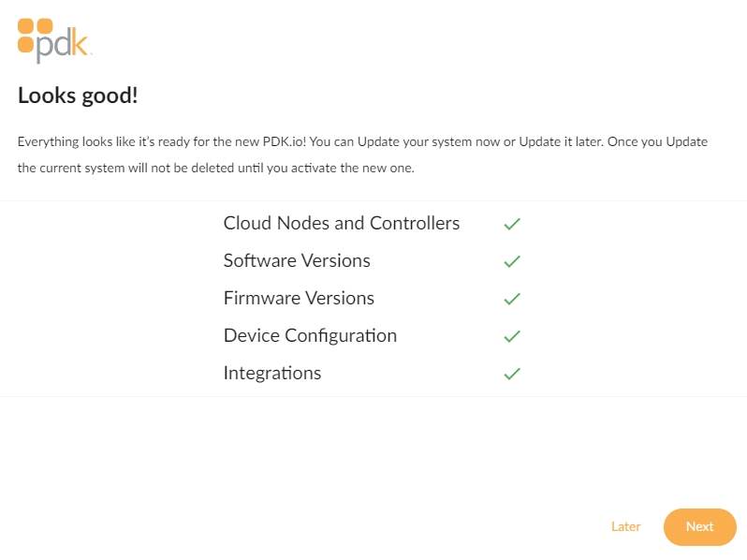
Task: Select the Integrations item text
Action: [x=272, y=373]
